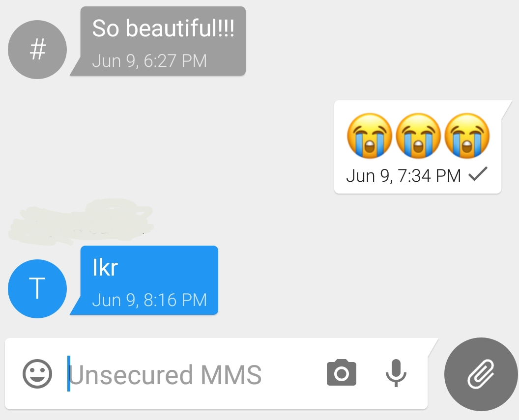Tap the gray # contact avatar
The height and width of the screenshot is (420, 519).
click(x=37, y=50)
